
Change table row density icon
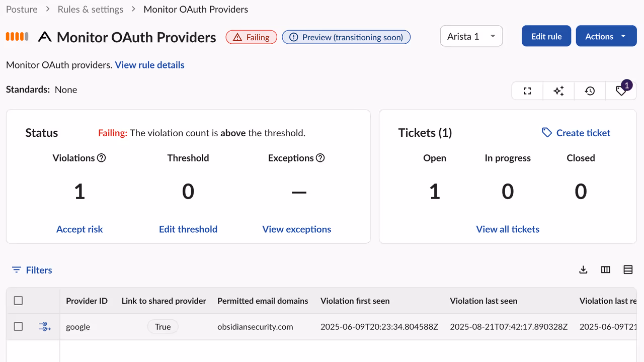coord(628,270)
